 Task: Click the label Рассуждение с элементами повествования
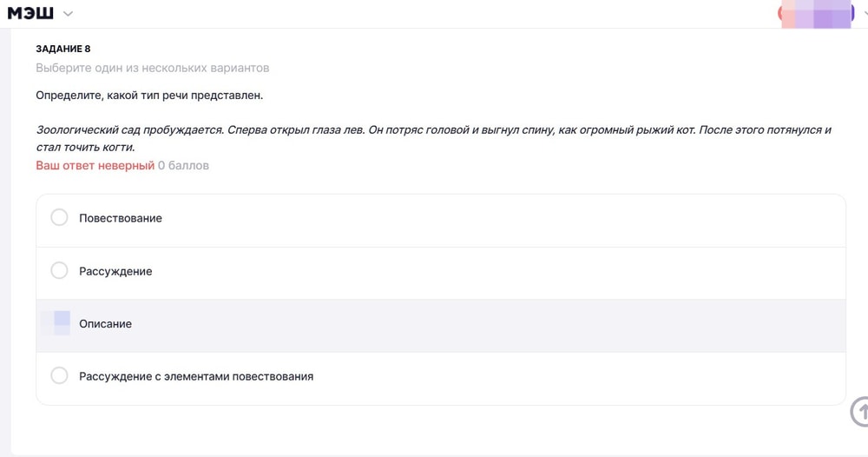tap(196, 376)
